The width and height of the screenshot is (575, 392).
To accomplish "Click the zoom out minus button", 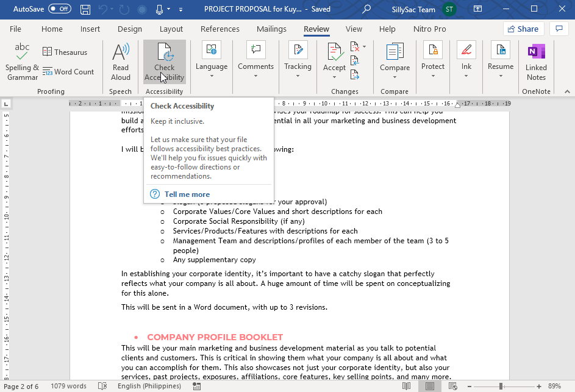I will (470, 386).
